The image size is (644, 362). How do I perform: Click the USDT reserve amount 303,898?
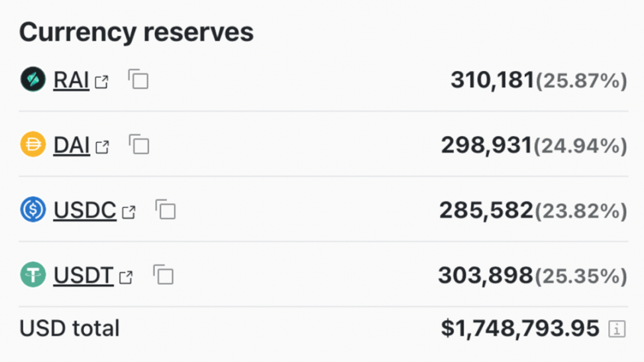(486, 275)
